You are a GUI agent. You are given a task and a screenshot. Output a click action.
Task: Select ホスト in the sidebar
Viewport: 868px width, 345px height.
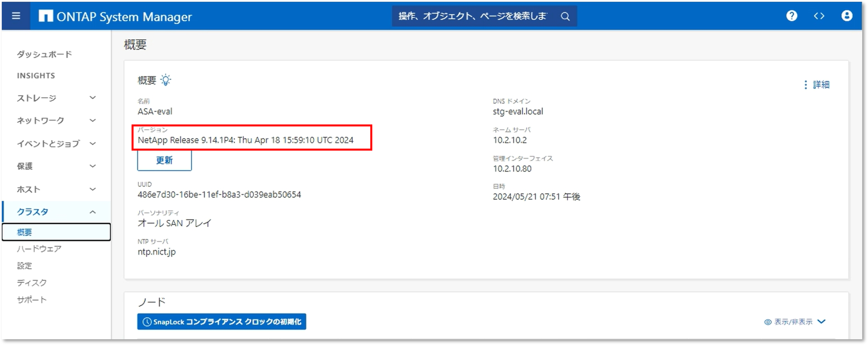click(x=29, y=189)
